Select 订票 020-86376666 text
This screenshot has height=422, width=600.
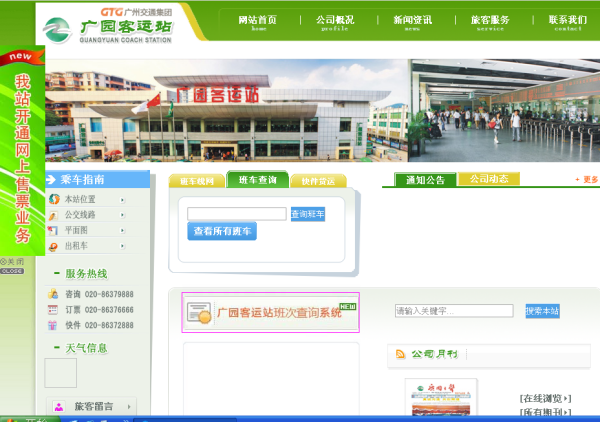click(99, 310)
